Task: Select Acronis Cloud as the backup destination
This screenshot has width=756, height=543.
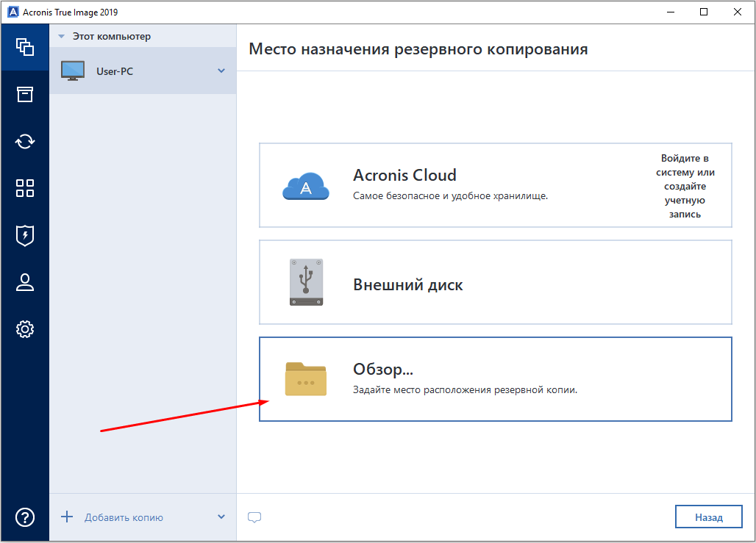Action: 496,185
